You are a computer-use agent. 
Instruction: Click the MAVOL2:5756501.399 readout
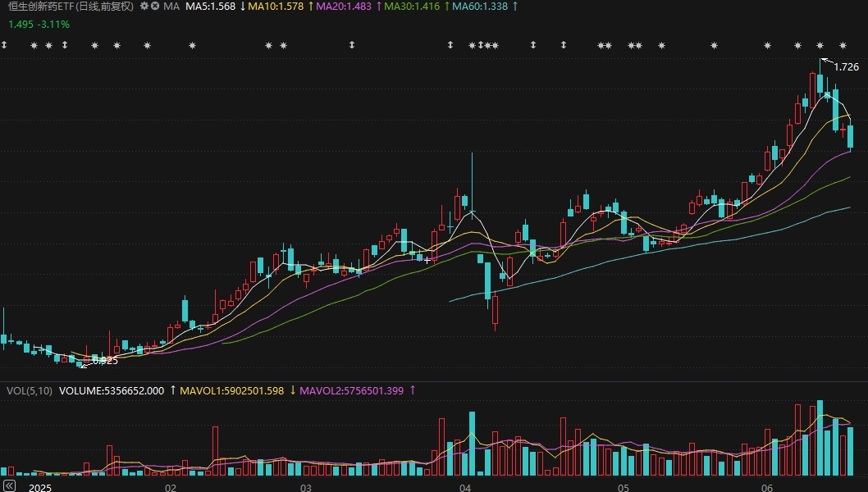[351, 390]
